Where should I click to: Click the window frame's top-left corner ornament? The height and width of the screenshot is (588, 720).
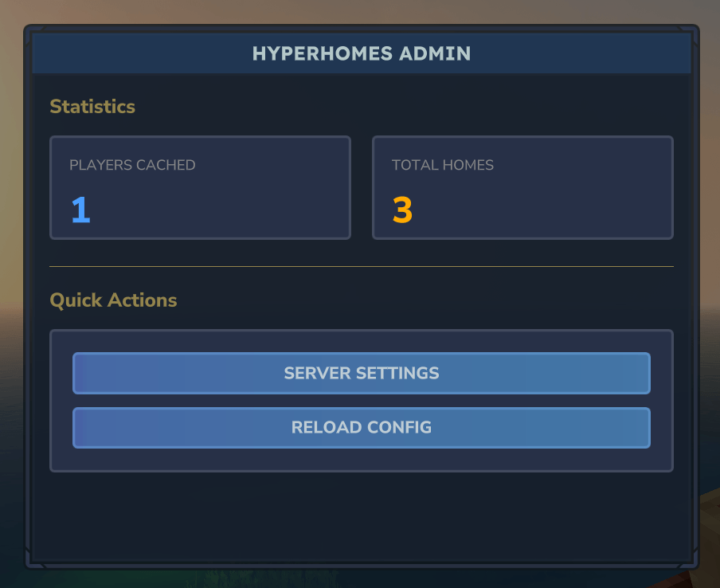(x=30, y=31)
